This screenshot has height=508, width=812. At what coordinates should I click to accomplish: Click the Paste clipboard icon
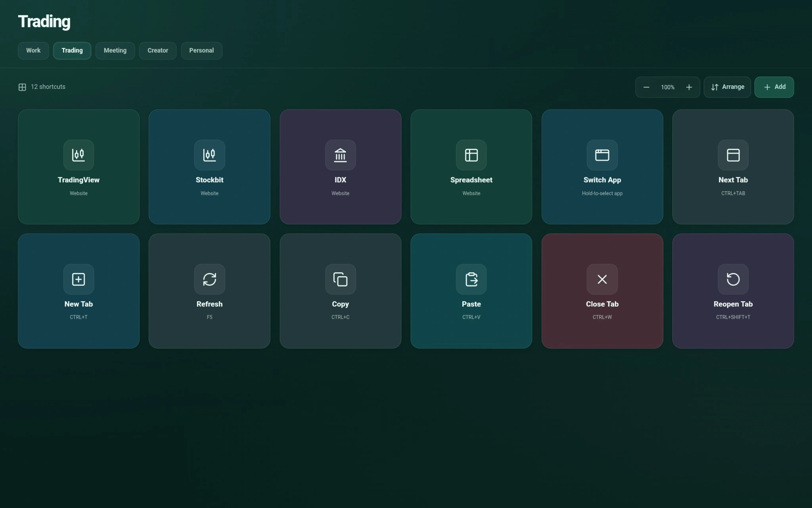coord(471,279)
